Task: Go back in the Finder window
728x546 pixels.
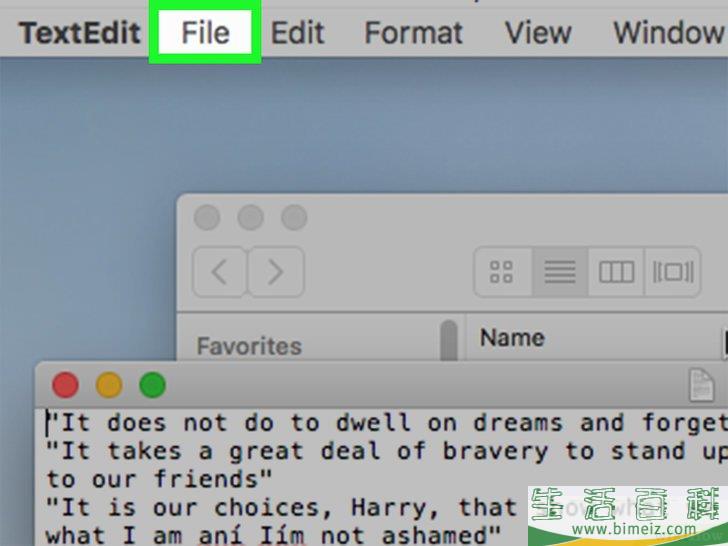Action: click(x=220, y=272)
